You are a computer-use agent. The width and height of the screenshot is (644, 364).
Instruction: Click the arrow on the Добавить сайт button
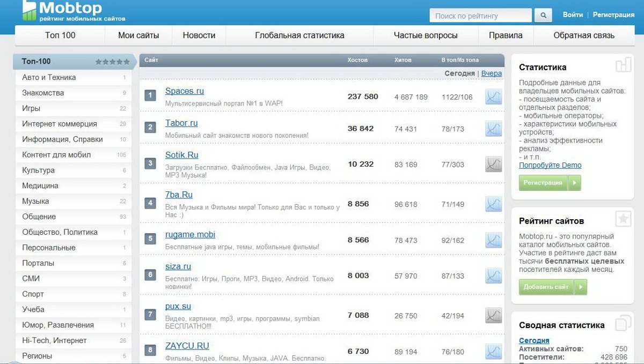click(x=581, y=287)
